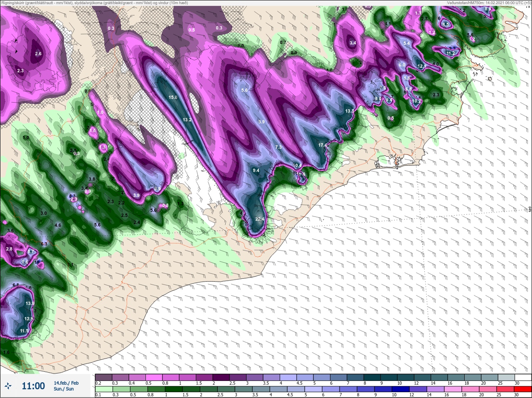Click the 4.6 precipitation value
532x398 pixels.
click(58, 225)
